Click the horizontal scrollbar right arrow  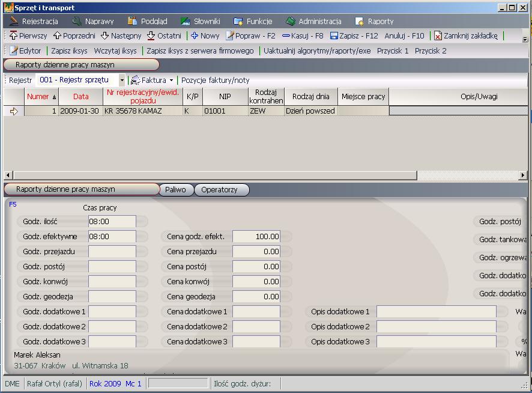pos(523,175)
